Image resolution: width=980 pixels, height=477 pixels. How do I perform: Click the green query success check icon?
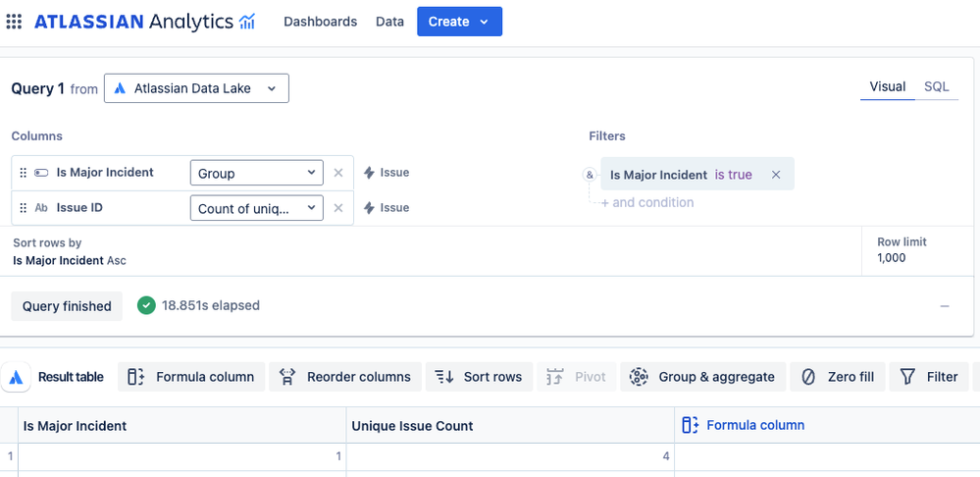[x=146, y=305]
